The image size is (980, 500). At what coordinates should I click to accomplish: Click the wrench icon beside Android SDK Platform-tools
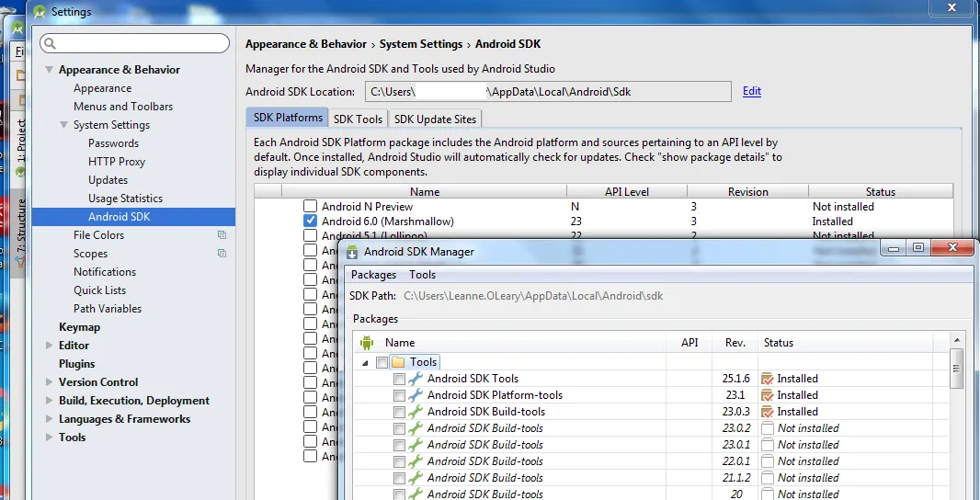[x=415, y=395]
